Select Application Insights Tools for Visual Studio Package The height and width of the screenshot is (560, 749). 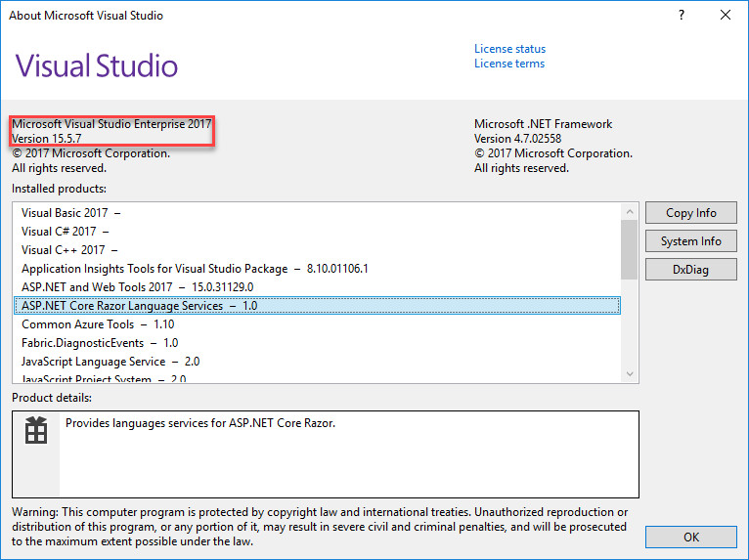(x=317, y=269)
